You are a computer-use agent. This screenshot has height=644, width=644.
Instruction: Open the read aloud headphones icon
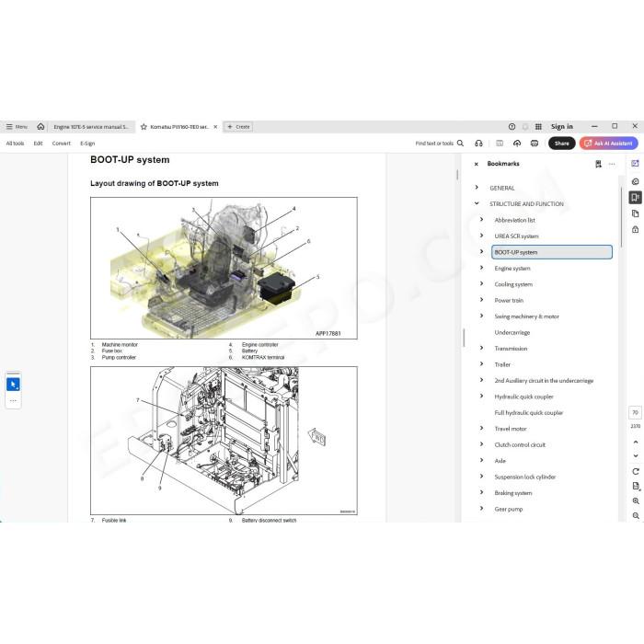[x=478, y=143]
